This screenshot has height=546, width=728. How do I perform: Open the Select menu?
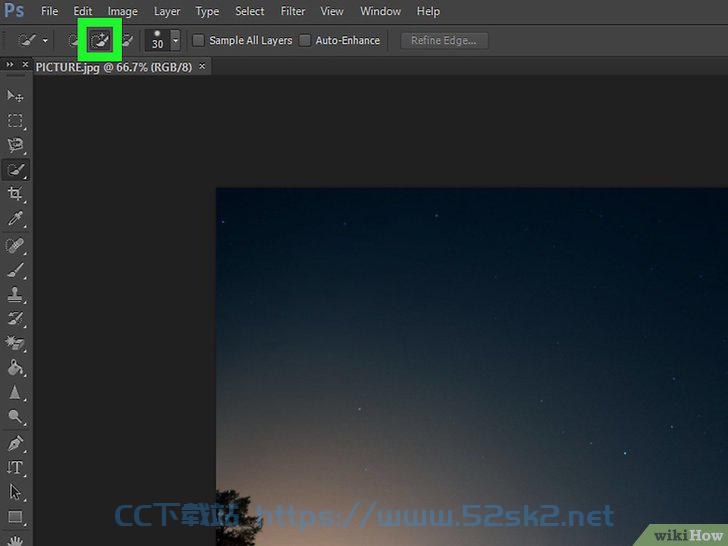250,11
